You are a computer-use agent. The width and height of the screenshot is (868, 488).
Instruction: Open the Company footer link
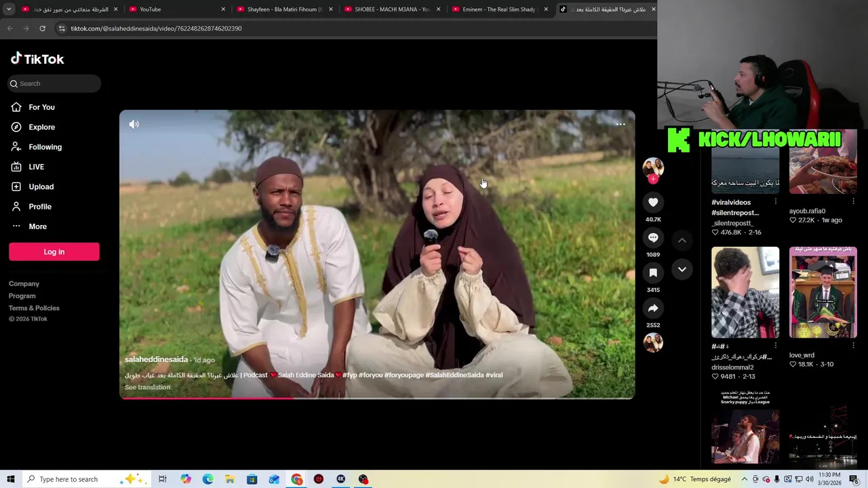tap(24, 284)
